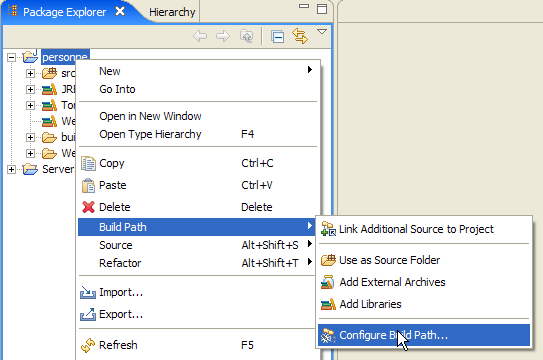Close the Package Explorer tab with X
Viewport: 543px width, 360px height.
pos(120,11)
